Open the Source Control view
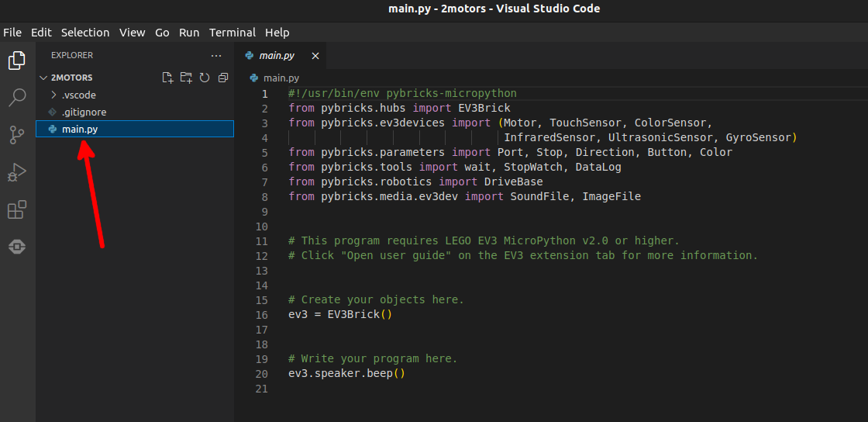The height and width of the screenshot is (422, 868). [x=17, y=135]
